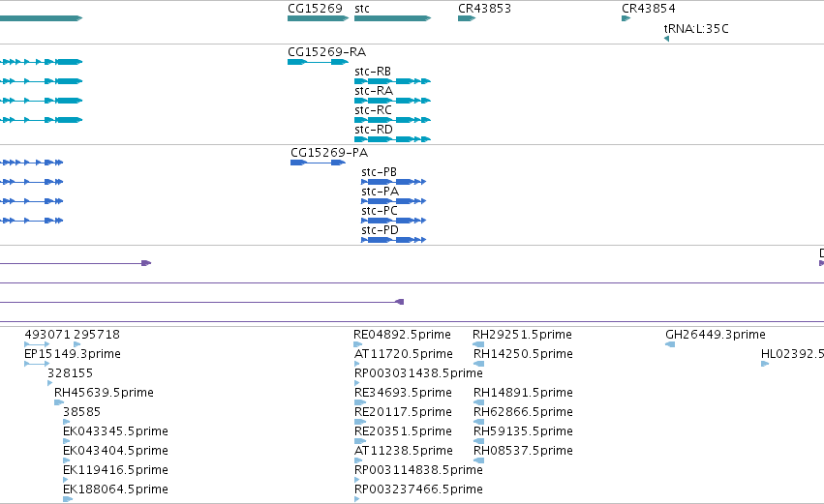The height and width of the screenshot is (504, 824).
Task: Select EK043404.5prime EST
Action: [66, 460]
